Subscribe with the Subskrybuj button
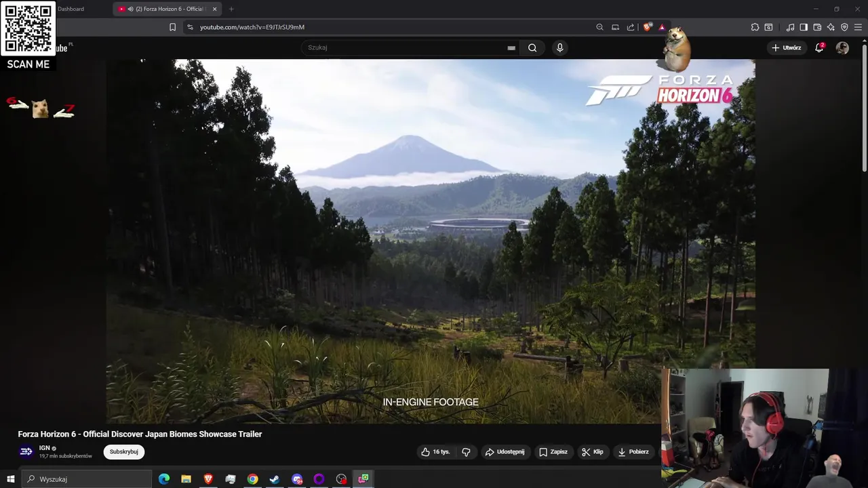Viewport: 868px width, 488px height. 123,451
